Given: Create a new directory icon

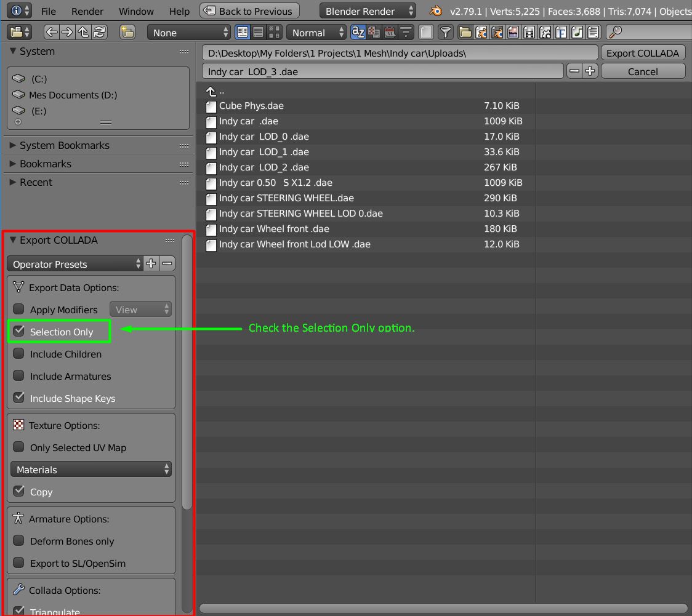Looking at the screenshot, I should coord(127,32).
